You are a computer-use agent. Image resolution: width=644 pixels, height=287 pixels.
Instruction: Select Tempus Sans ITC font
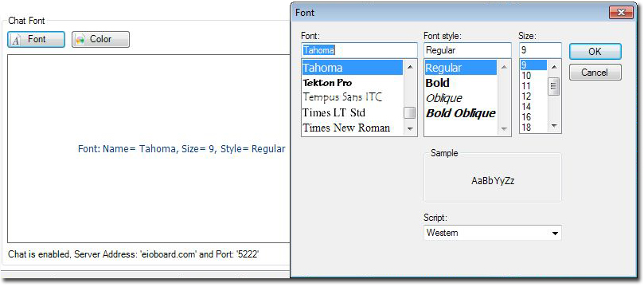(x=352, y=97)
